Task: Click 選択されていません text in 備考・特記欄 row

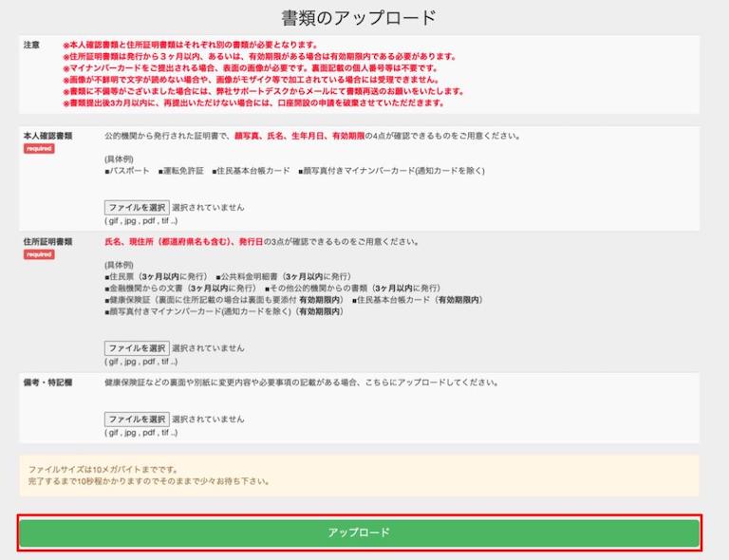Action: pos(208,419)
